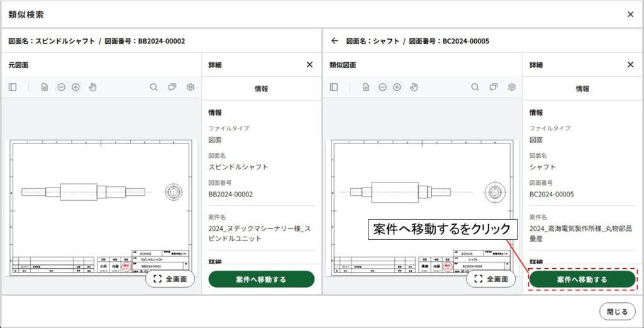
Task: Close the left 詳細 panel
Action: point(309,64)
